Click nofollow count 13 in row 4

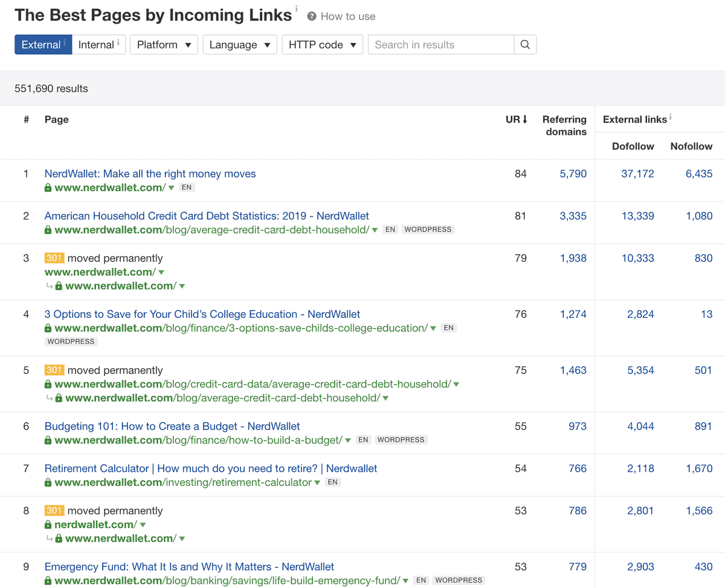coord(707,314)
